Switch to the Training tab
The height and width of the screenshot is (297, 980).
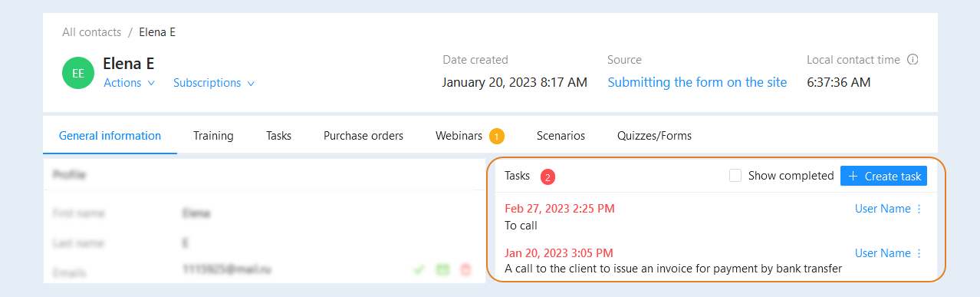(x=213, y=136)
